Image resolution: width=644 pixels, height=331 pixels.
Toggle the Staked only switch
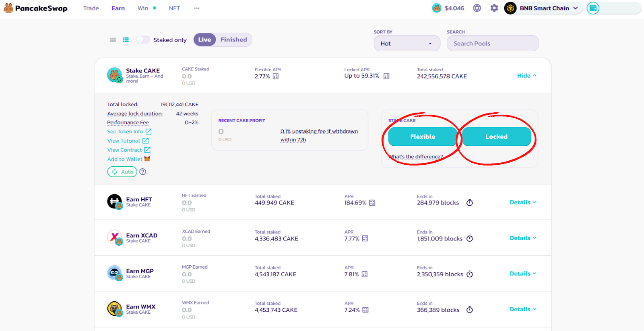click(143, 39)
